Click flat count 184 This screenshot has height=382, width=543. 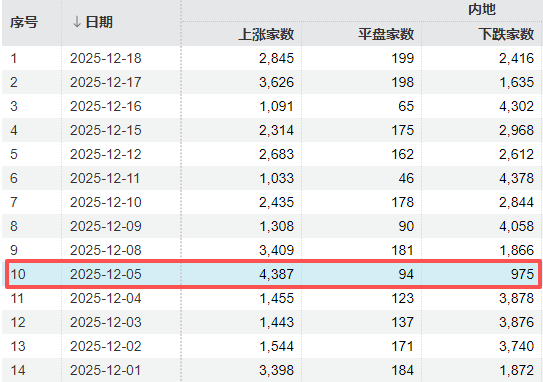point(402,370)
